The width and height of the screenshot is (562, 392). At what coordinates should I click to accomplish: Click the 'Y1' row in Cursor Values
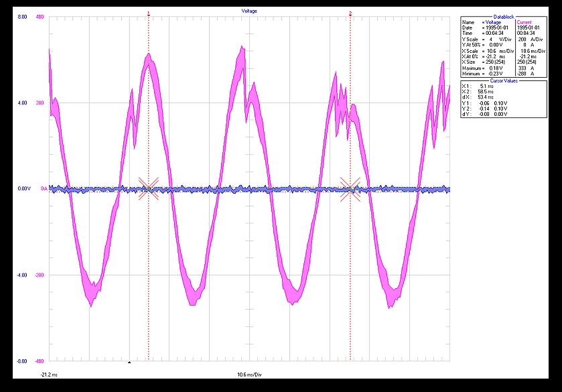point(484,103)
